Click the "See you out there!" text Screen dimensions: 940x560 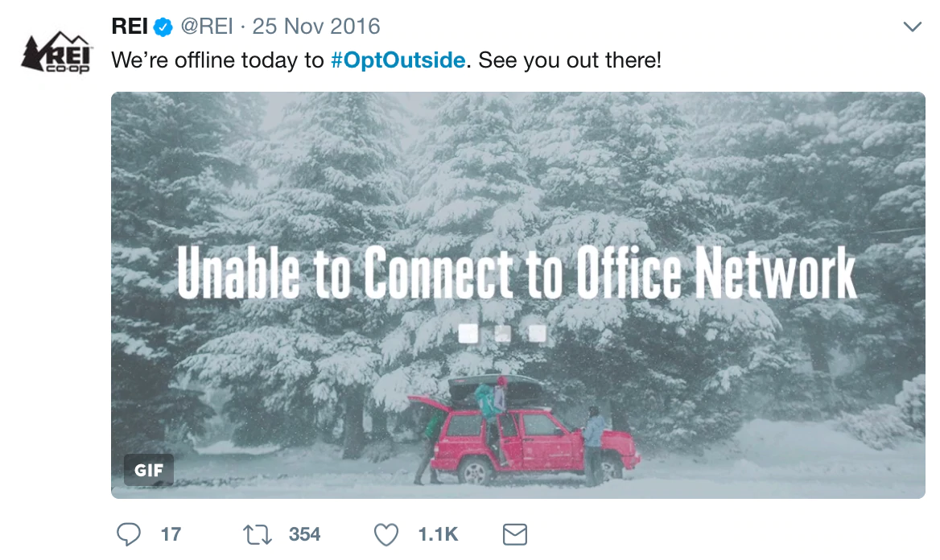point(570,60)
